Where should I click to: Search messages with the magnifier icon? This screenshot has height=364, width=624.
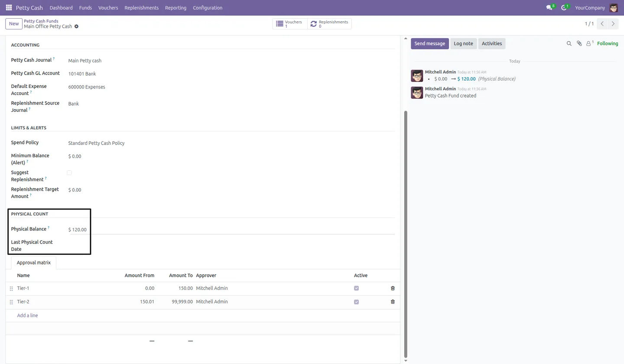click(x=569, y=43)
